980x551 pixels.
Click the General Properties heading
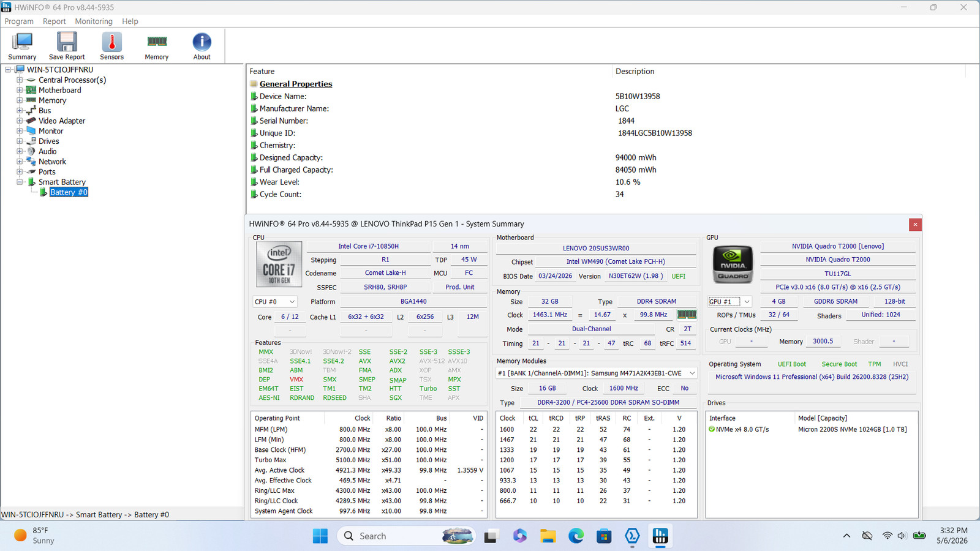click(x=296, y=84)
